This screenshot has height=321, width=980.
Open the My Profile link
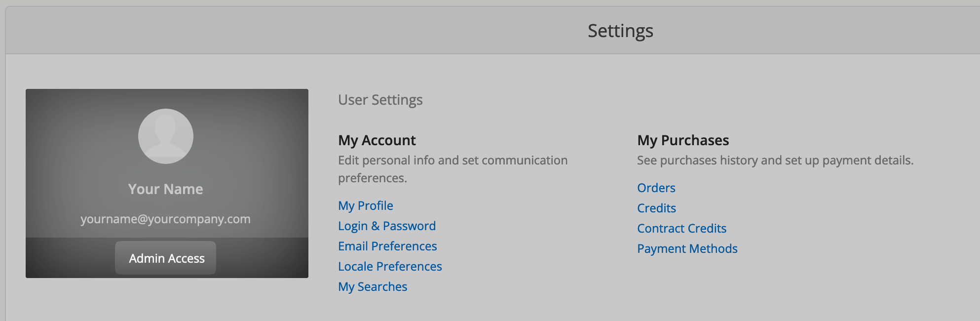pyautogui.click(x=366, y=205)
